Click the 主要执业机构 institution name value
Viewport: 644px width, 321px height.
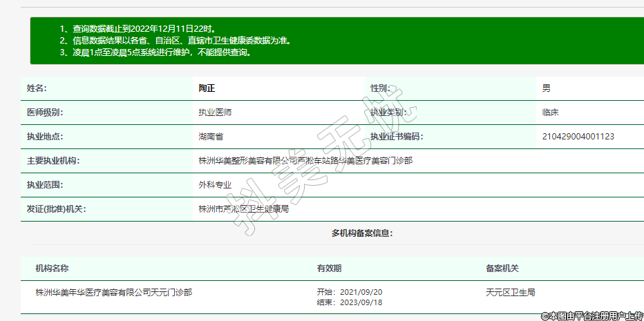(305, 161)
